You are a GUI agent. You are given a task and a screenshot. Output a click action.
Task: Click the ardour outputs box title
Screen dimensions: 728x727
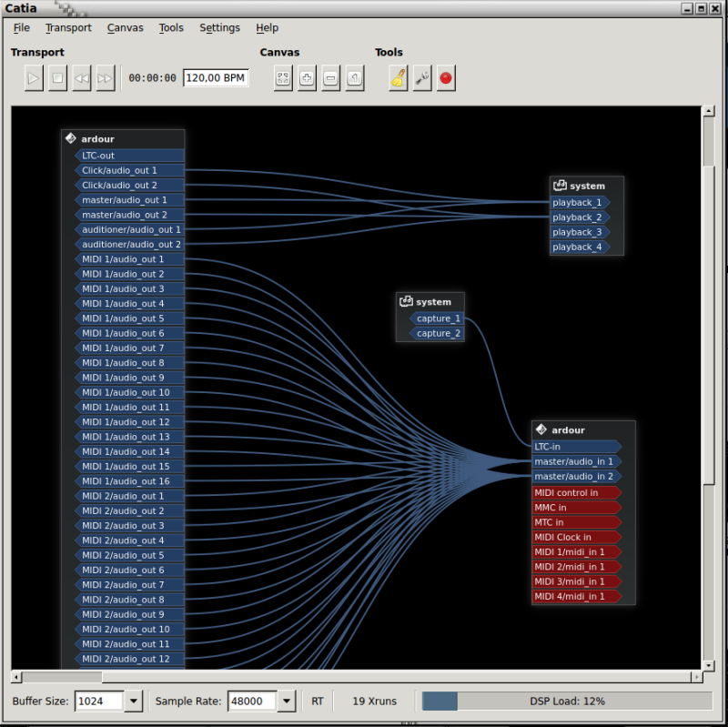pyautogui.click(x=97, y=139)
